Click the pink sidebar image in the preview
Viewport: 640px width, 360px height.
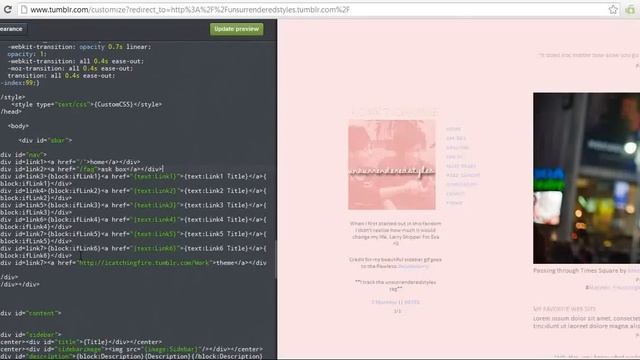coord(392,164)
